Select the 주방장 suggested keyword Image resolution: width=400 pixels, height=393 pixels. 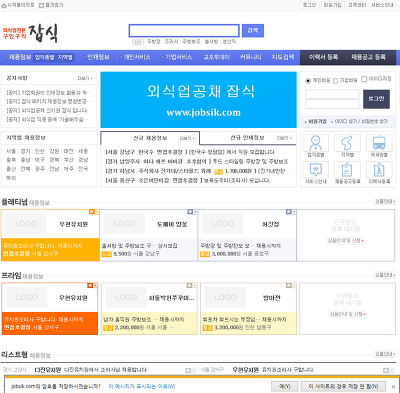coord(154,42)
